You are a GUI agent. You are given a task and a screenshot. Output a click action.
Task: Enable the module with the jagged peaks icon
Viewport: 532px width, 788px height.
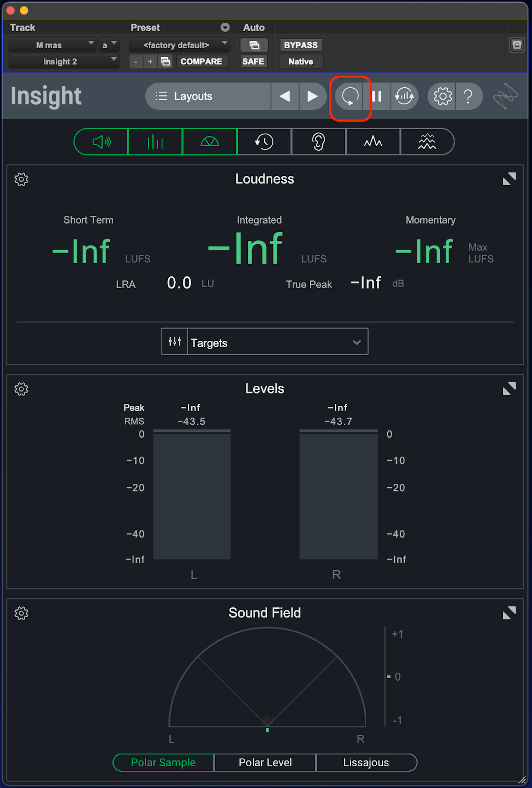[x=373, y=142]
